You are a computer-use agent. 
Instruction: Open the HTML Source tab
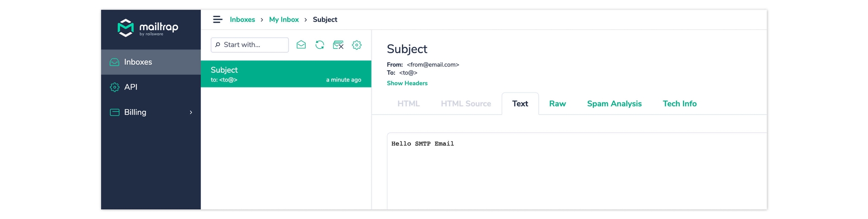(466, 104)
